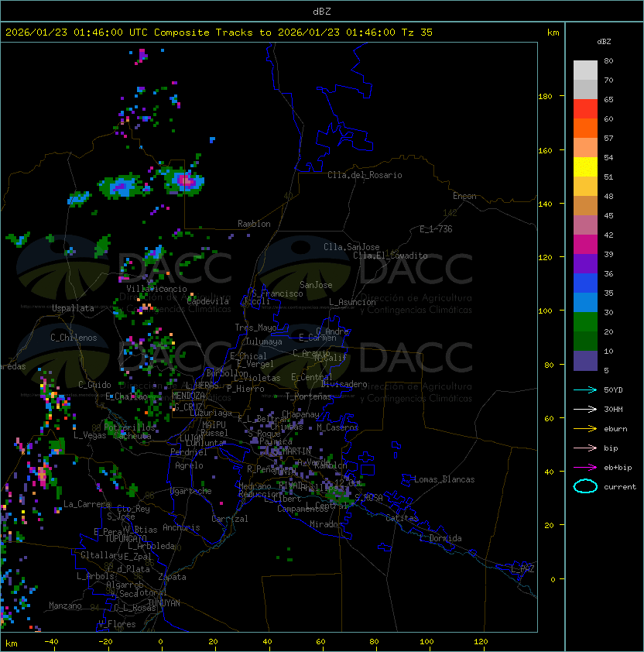Click the MENDOZA map label

(x=188, y=396)
